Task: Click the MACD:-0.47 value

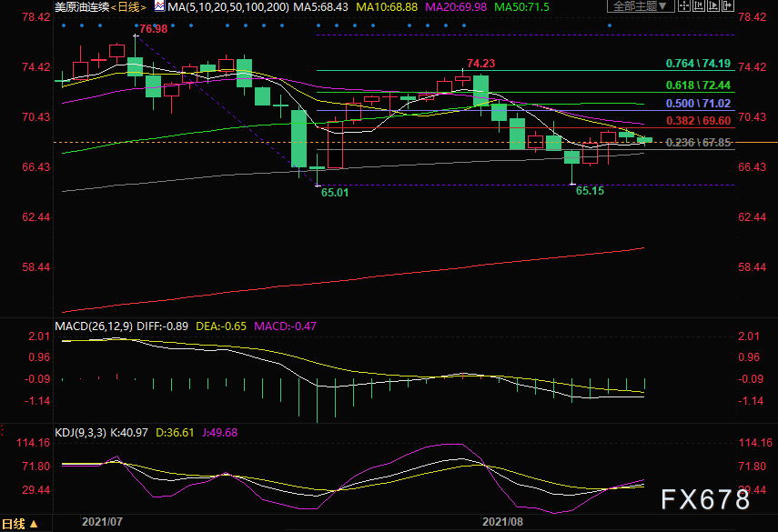Action: click(x=286, y=326)
